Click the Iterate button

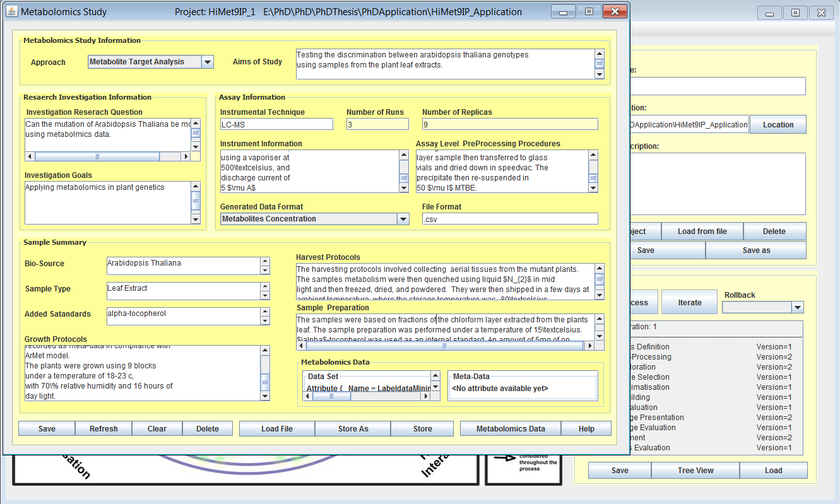(689, 303)
